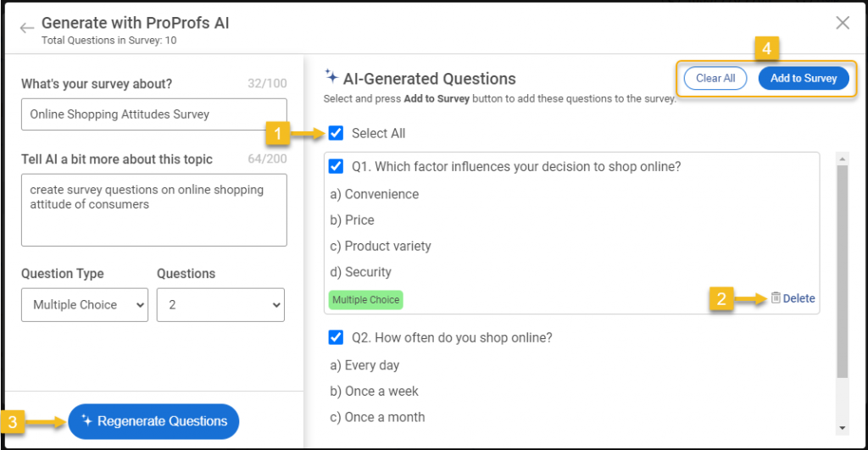Image resolution: width=868 pixels, height=450 pixels.
Task: Click the survey topic input field
Action: [153, 114]
